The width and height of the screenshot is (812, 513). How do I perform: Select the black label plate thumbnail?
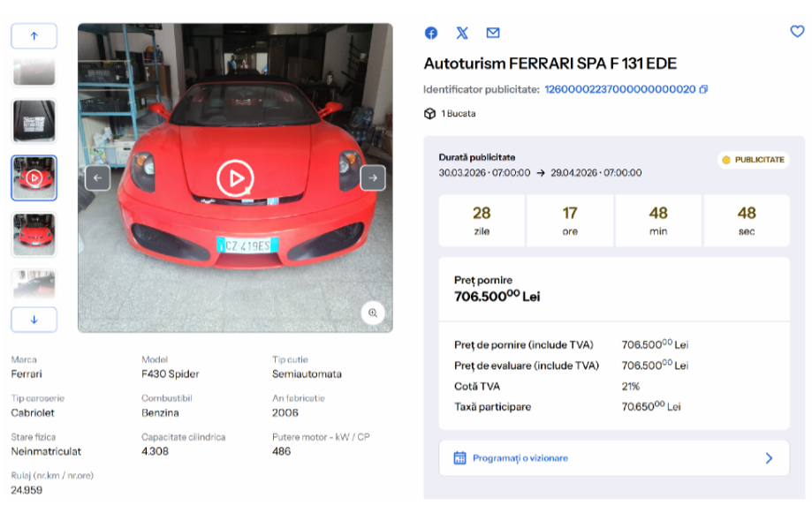point(34,121)
